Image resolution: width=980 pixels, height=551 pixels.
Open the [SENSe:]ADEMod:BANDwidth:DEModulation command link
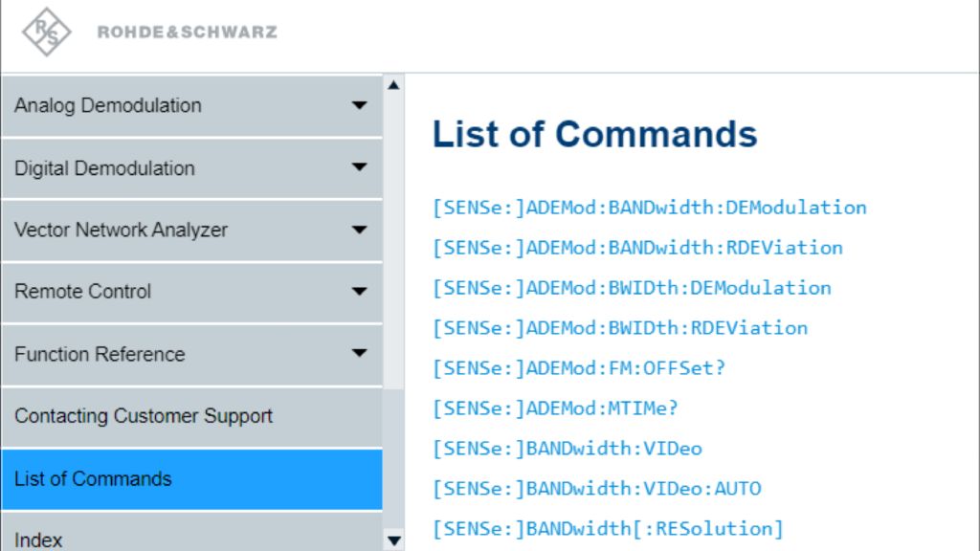(650, 208)
